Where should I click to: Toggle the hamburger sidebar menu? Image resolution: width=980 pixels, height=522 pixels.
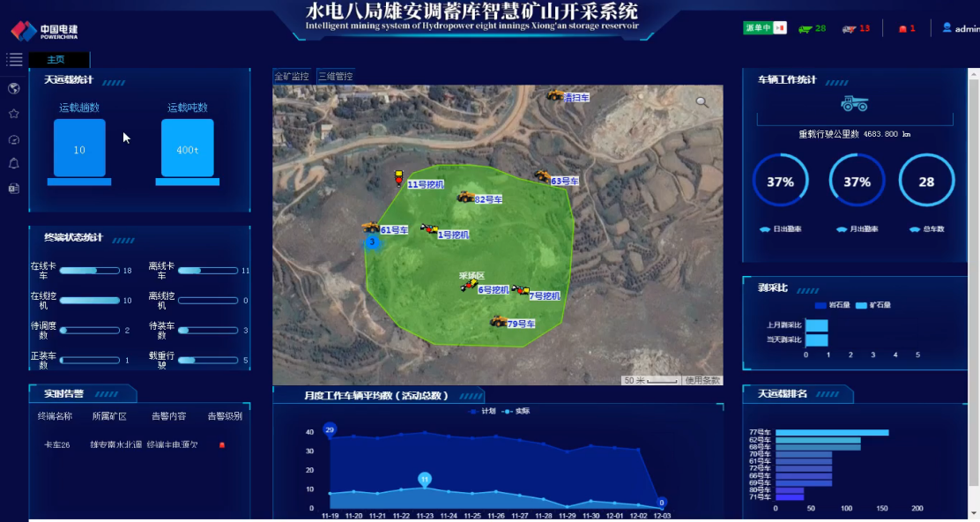[14, 60]
